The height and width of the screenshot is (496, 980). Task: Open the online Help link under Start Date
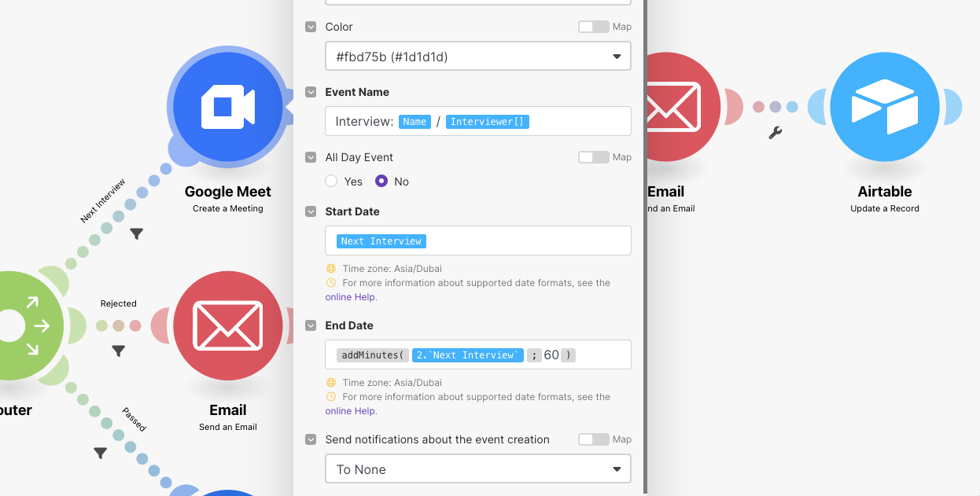[x=351, y=297]
